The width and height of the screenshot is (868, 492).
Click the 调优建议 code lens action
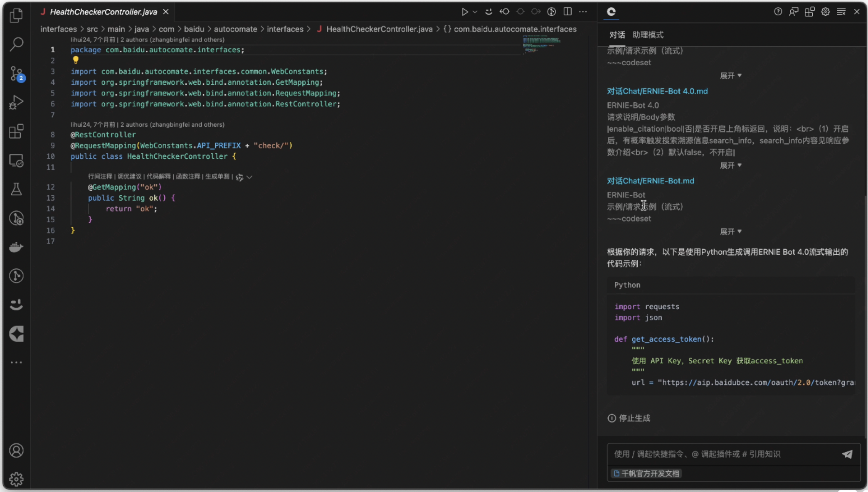click(130, 177)
